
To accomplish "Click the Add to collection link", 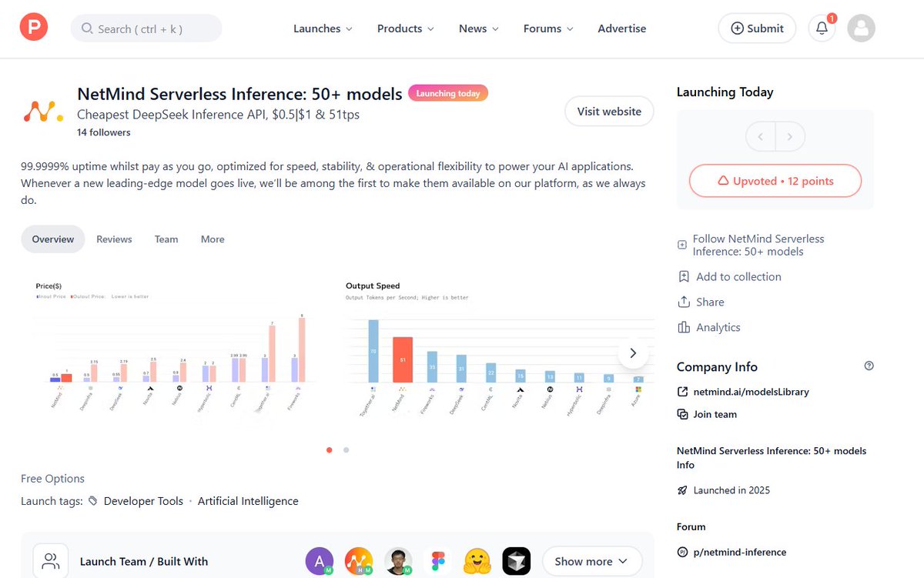I will [738, 276].
